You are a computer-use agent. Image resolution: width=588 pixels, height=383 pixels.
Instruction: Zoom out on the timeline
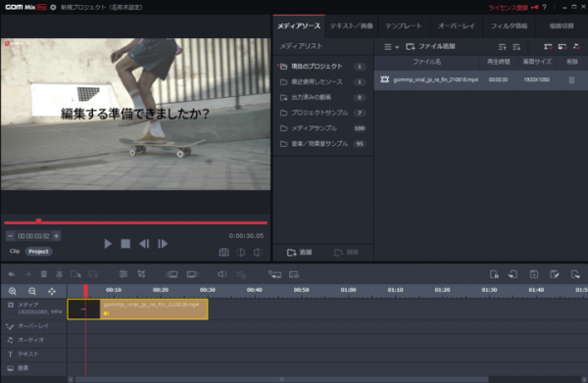coord(32,291)
